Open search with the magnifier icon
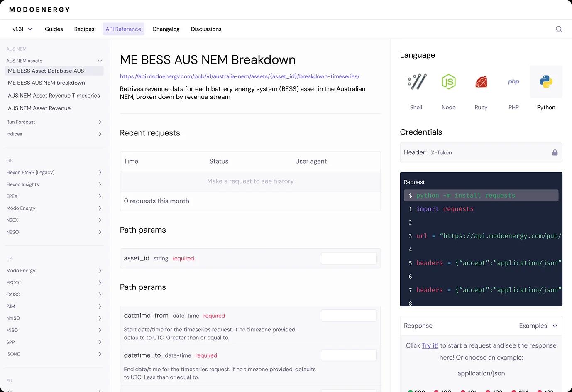The image size is (572, 392). pos(559,29)
